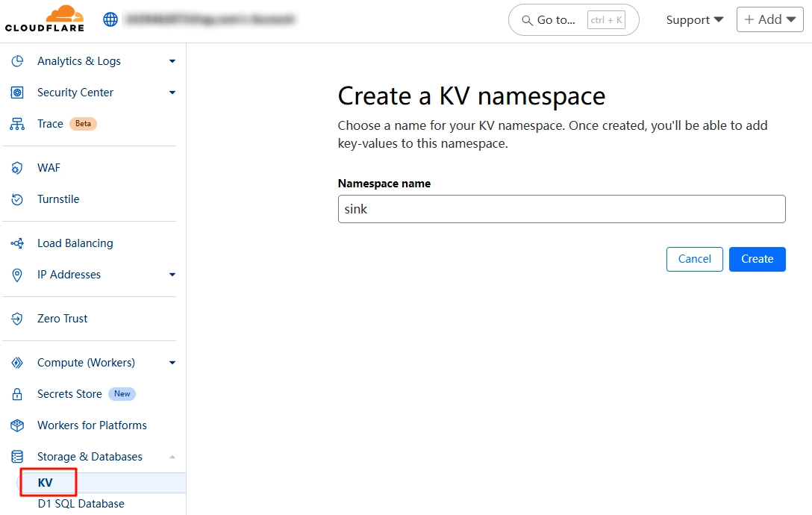Screen dimensions: 812x515
Task: Click the Secrets Store lock icon
Action: (17, 394)
